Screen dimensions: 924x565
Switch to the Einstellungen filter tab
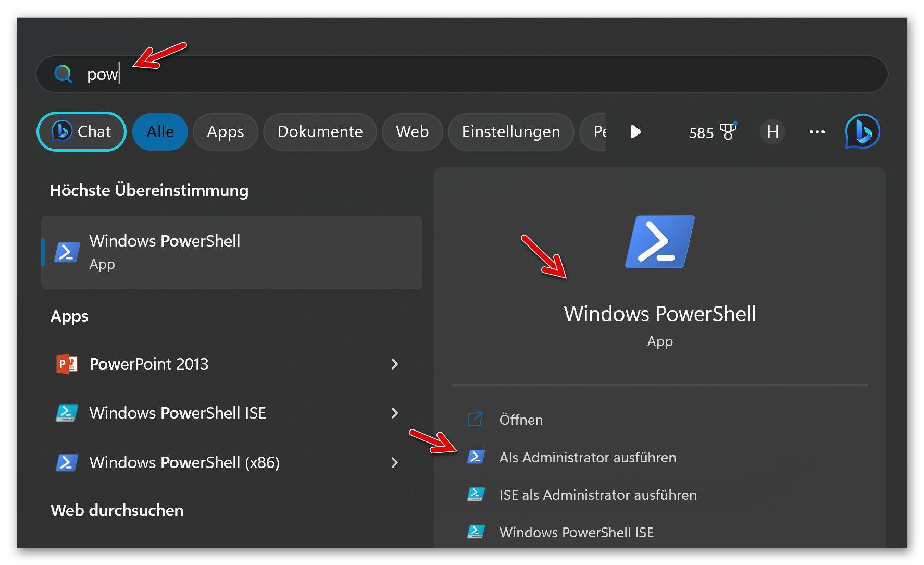pos(510,132)
